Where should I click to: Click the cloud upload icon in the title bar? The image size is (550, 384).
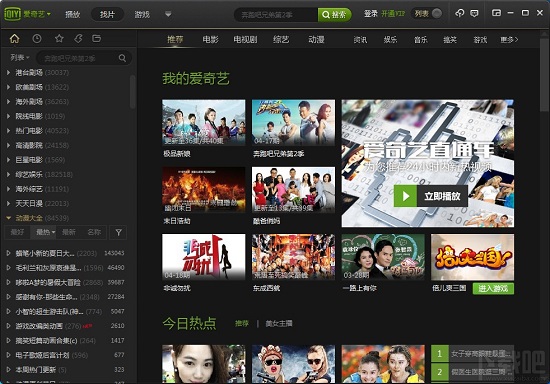click(460, 13)
